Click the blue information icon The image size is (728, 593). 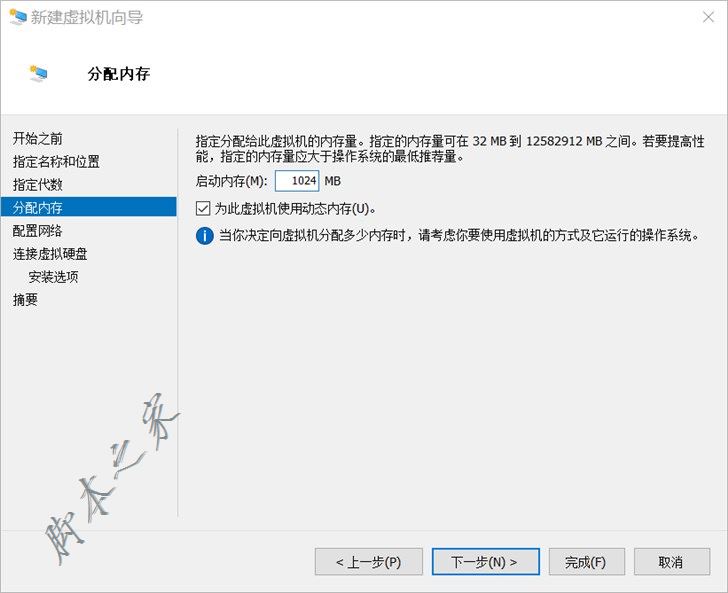(204, 236)
